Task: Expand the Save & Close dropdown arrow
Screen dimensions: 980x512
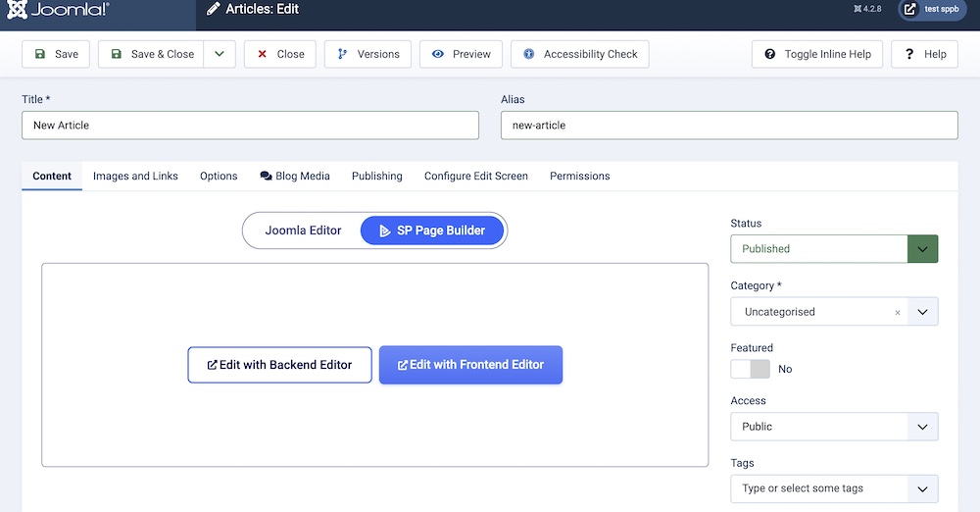Action: pos(220,54)
